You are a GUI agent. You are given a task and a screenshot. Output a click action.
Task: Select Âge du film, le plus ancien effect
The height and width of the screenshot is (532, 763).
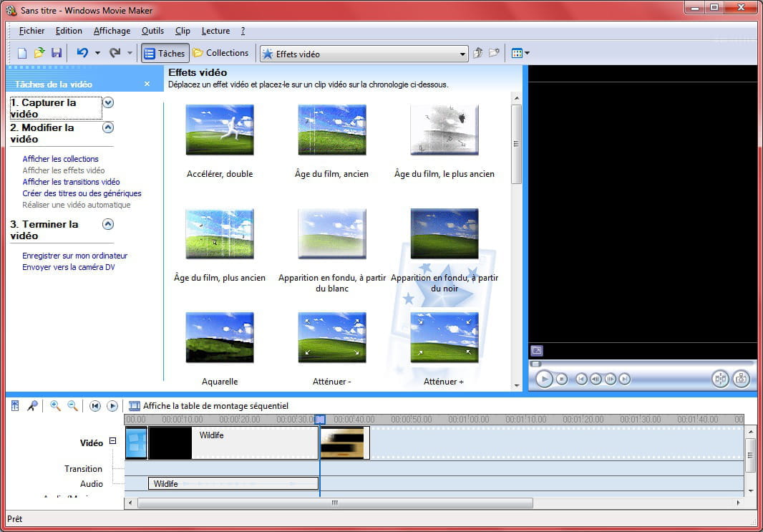pos(444,130)
